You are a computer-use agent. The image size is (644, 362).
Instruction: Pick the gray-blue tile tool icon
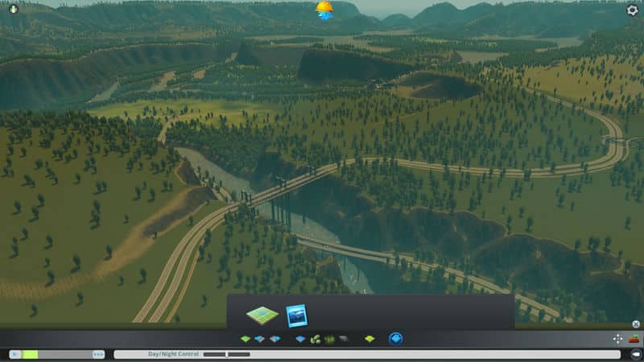point(275,339)
